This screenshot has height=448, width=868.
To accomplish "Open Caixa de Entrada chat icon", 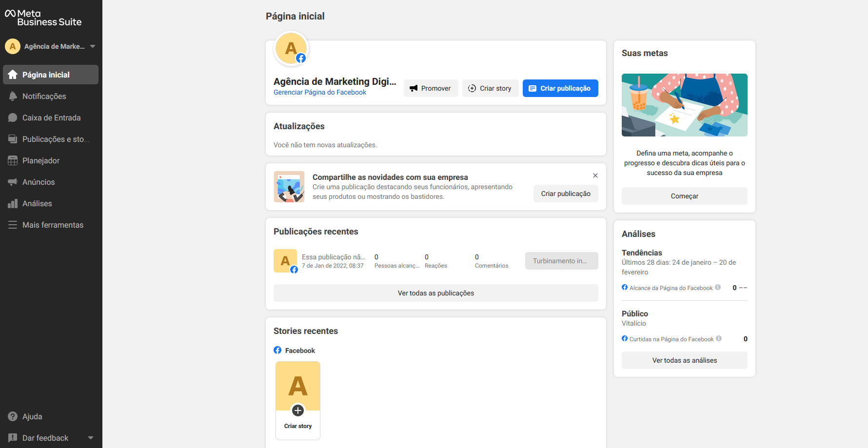I will coord(13,118).
